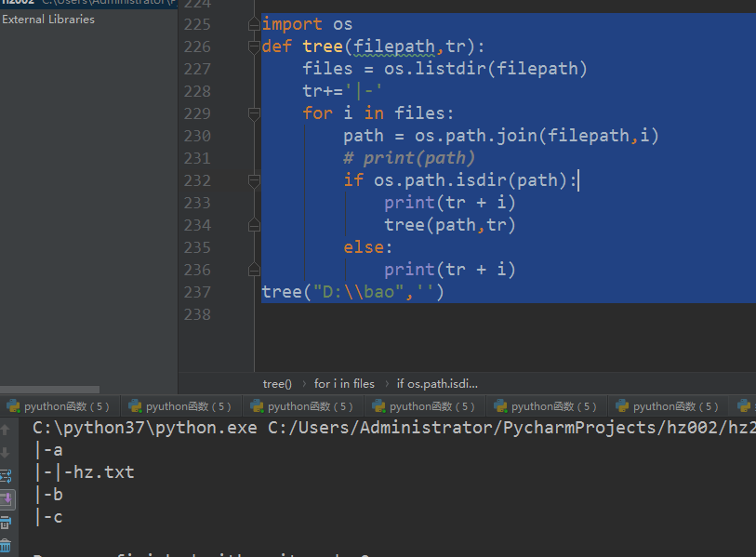Click the 'print(tr + i)' on line 233
Image resolution: width=756 pixels, height=557 pixels.
(x=450, y=203)
